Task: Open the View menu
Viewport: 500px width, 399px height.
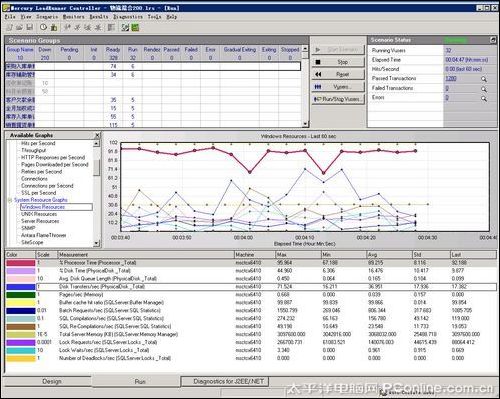Action: [x=26, y=17]
